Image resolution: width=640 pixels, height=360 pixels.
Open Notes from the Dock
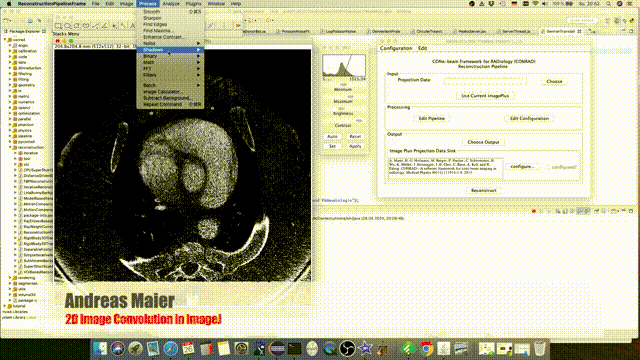[x=224, y=349]
